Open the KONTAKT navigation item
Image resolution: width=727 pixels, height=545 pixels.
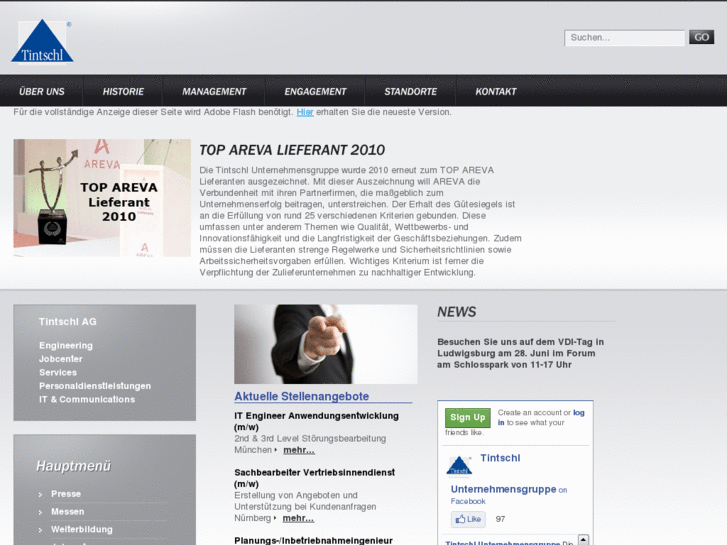click(x=496, y=91)
